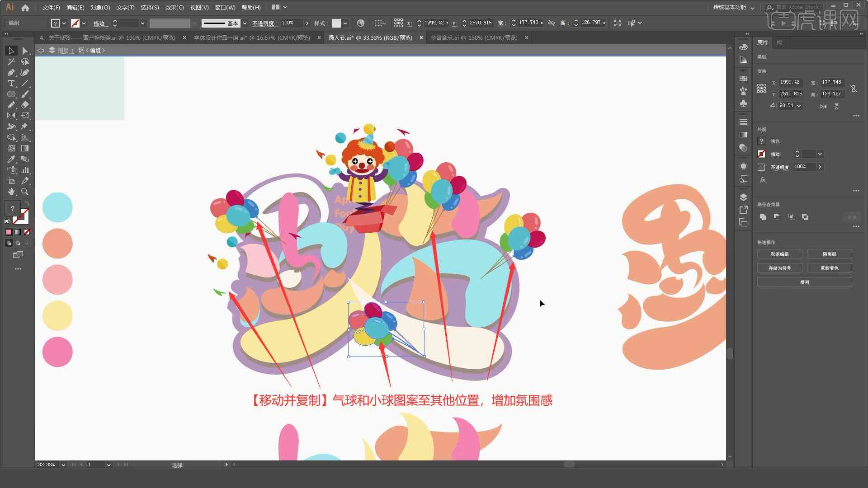Select the Zoom tool in toolbar

tap(24, 191)
